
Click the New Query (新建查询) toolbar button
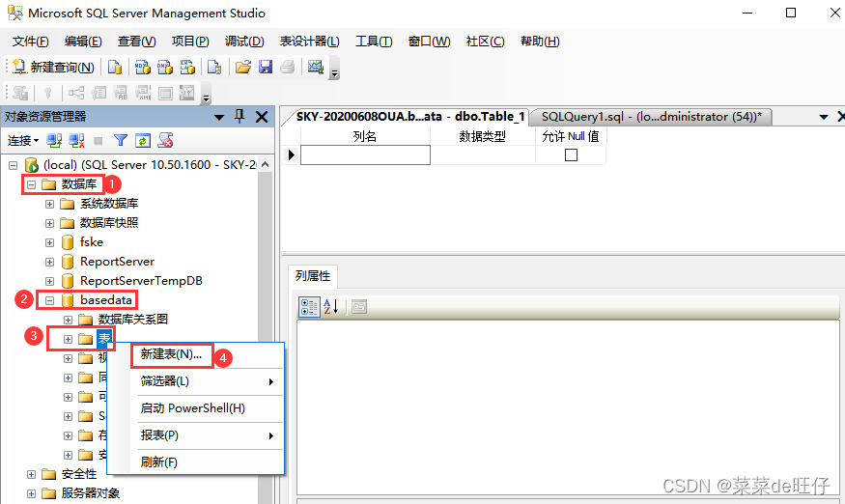(53, 67)
